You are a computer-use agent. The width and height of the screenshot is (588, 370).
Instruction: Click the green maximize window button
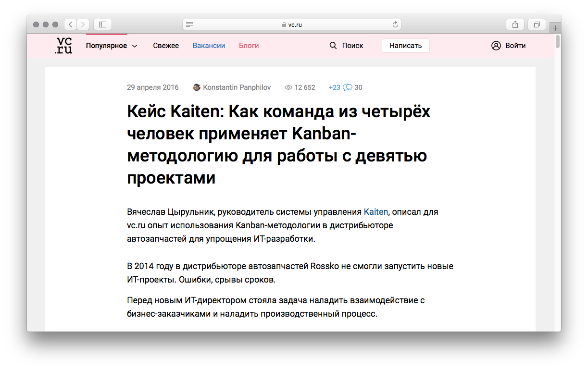(x=55, y=25)
